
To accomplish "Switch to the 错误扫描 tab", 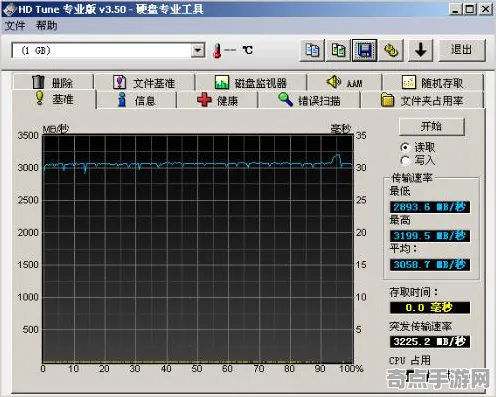I will tap(309, 100).
